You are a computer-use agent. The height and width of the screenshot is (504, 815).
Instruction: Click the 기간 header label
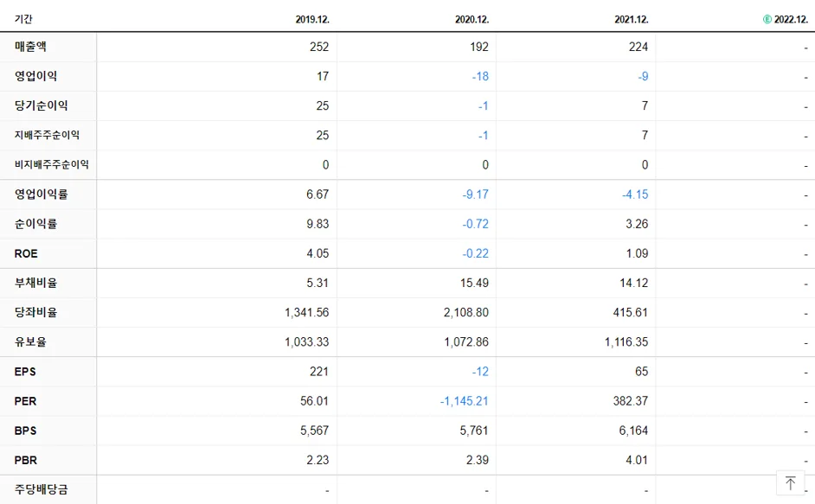tap(23, 19)
